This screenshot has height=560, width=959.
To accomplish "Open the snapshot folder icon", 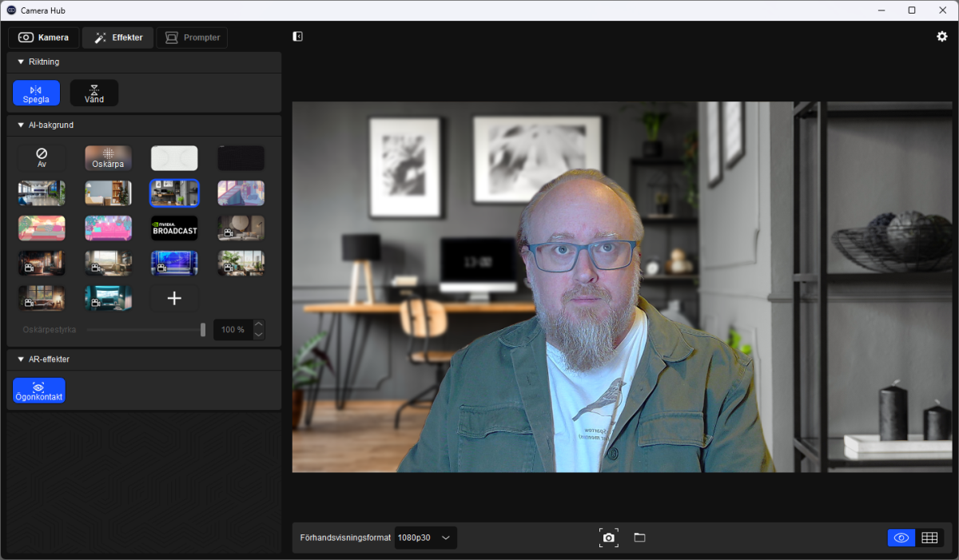I will coord(639,537).
